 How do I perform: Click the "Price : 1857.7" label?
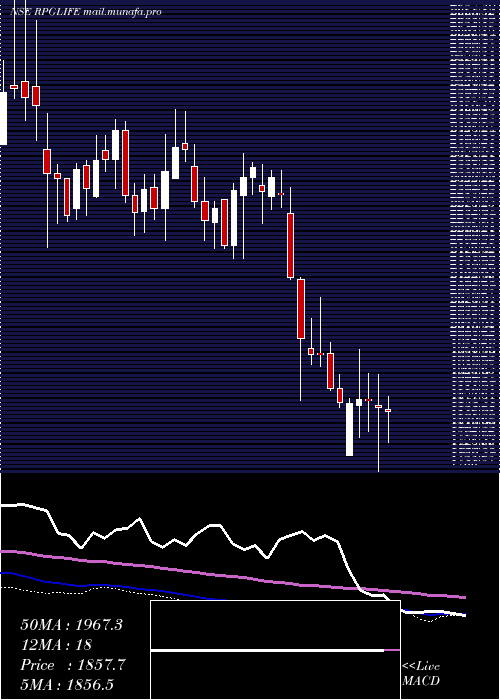[73, 665]
